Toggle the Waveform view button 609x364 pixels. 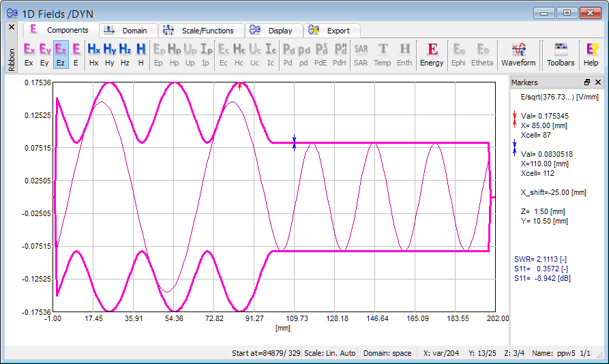click(x=518, y=54)
